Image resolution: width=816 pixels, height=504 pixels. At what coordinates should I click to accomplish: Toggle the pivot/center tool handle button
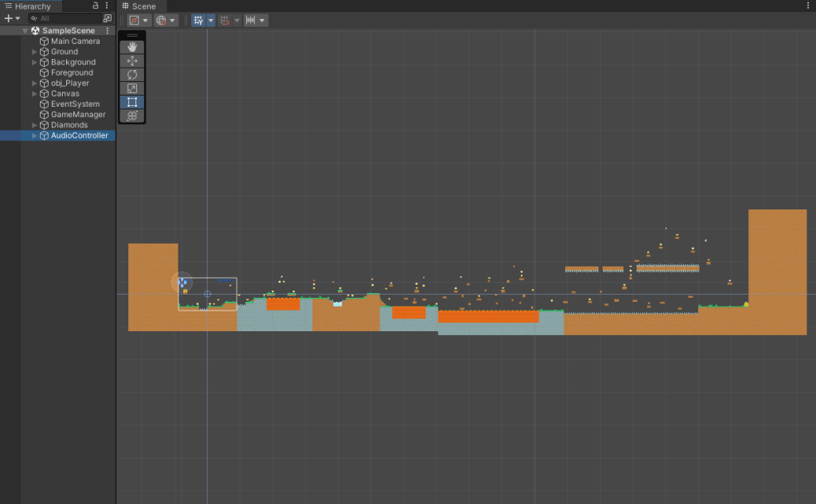tap(135, 20)
